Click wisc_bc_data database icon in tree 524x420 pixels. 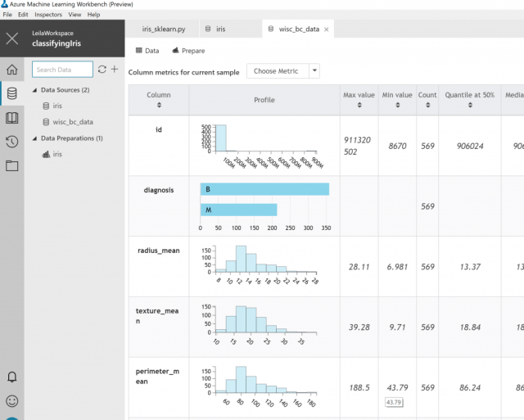(46, 122)
